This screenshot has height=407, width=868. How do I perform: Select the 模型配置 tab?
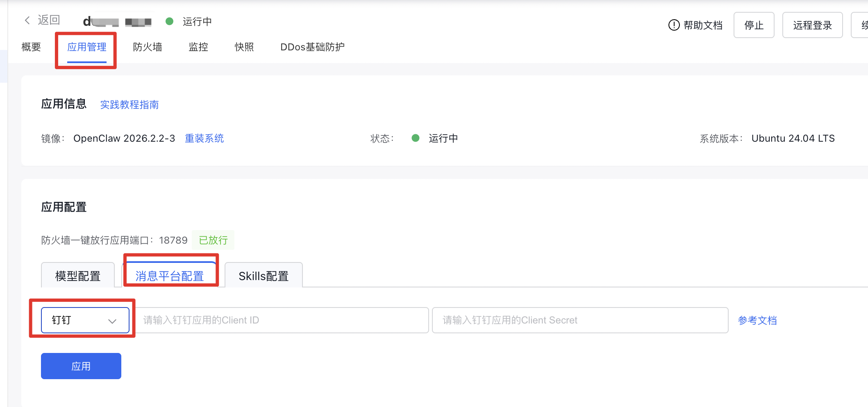[78, 276]
